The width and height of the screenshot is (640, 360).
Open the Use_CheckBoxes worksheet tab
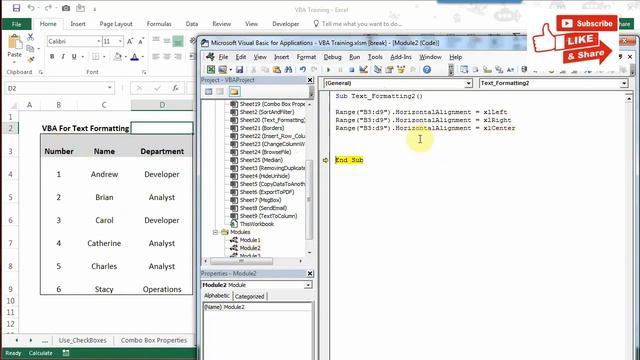[82, 340]
